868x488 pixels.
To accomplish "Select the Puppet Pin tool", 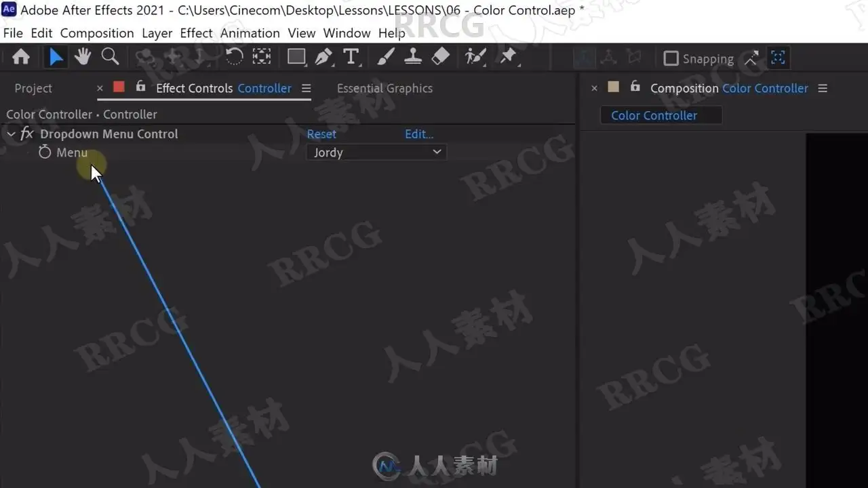I will (508, 58).
